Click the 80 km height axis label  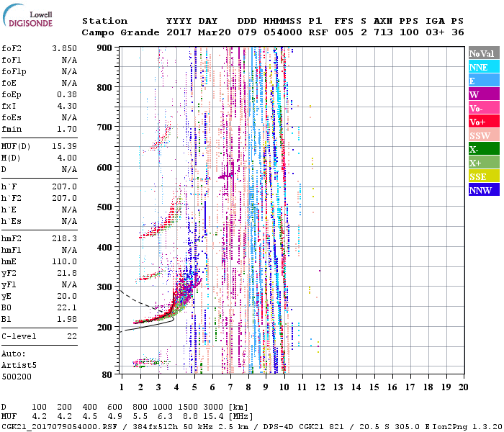[107, 374]
